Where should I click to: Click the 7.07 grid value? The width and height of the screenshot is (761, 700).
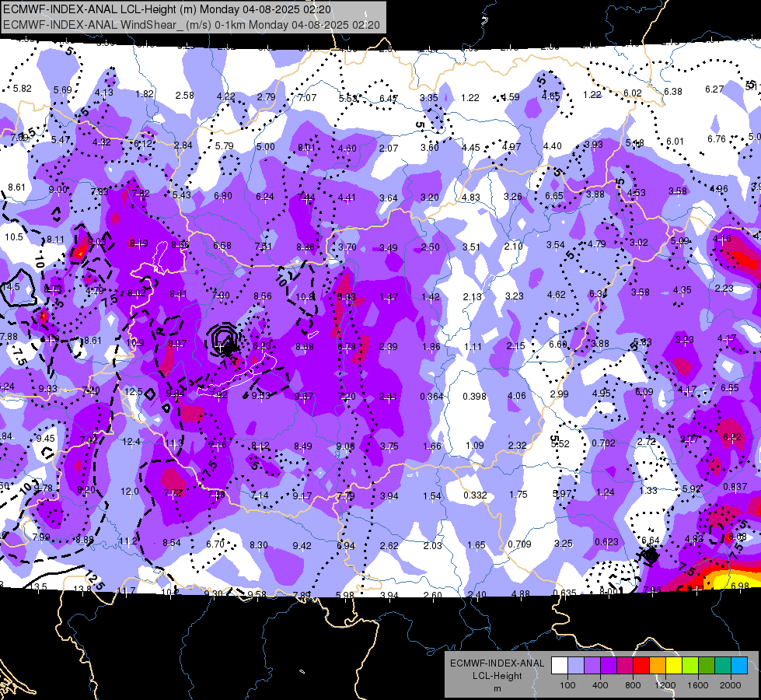[x=307, y=98]
